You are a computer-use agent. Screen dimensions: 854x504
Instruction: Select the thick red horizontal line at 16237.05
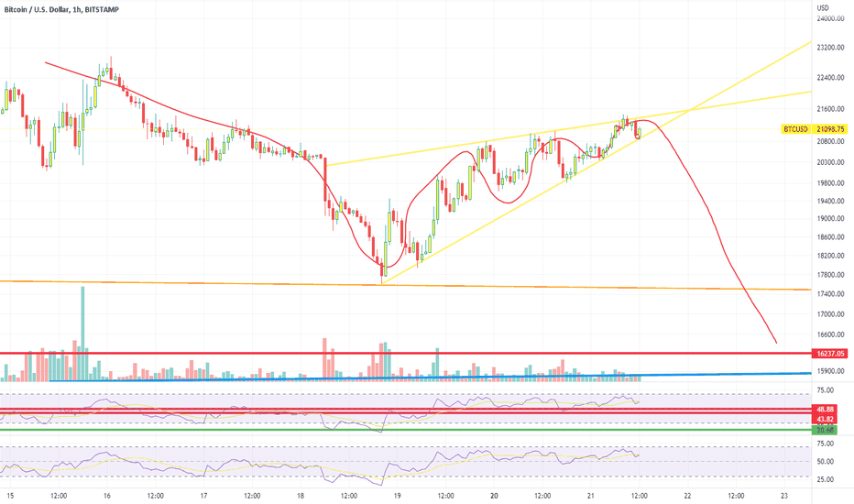pos(406,353)
